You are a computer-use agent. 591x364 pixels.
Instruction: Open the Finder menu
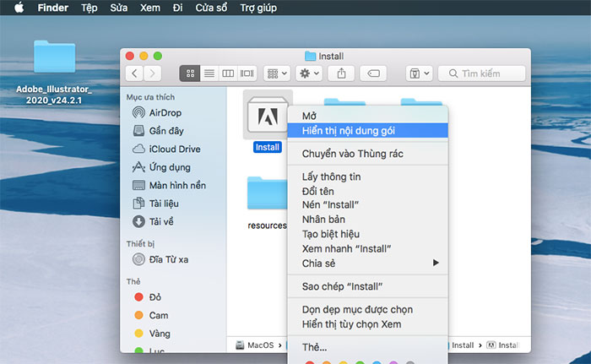tap(52, 8)
